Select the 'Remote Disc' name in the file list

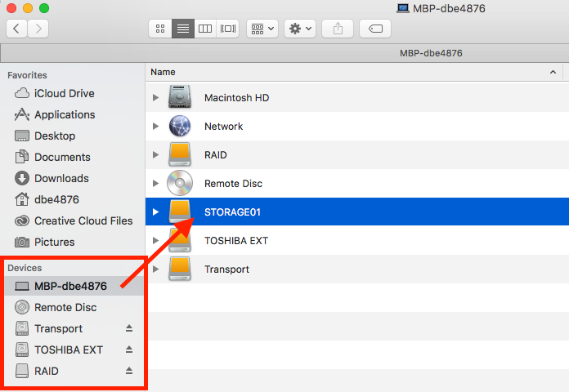233,184
